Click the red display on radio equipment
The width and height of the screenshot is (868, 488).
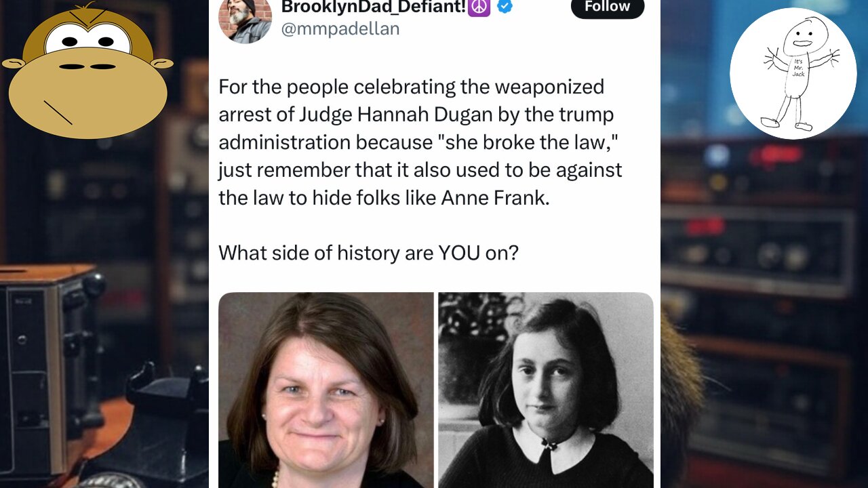tap(776, 155)
